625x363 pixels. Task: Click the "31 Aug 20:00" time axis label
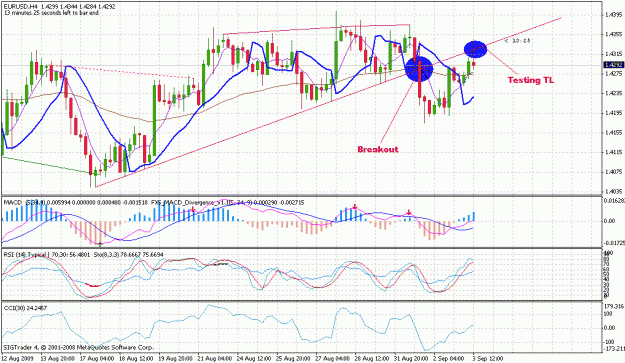(x=412, y=358)
